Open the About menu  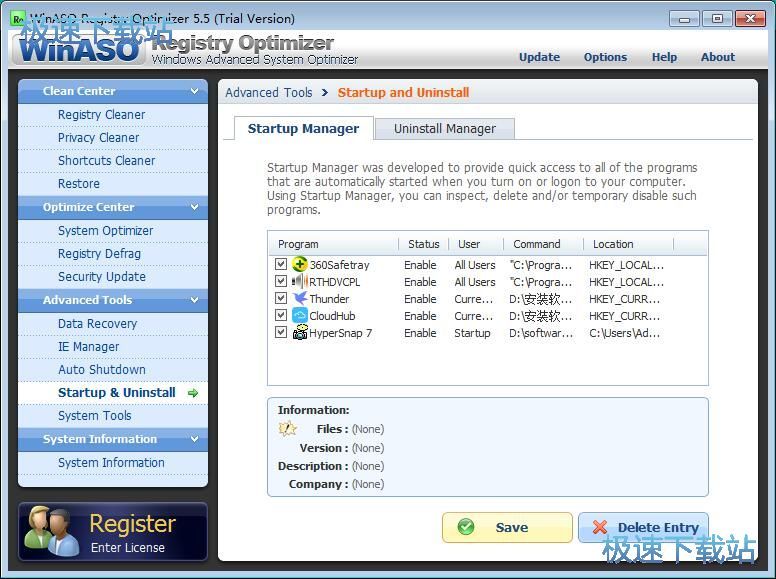(x=718, y=57)
